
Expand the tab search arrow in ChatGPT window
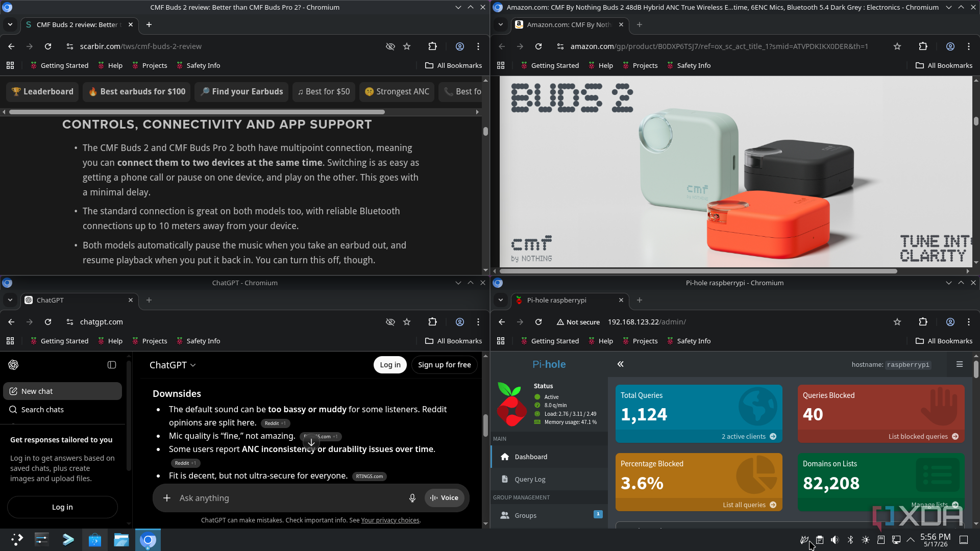(x=10, y=300)
